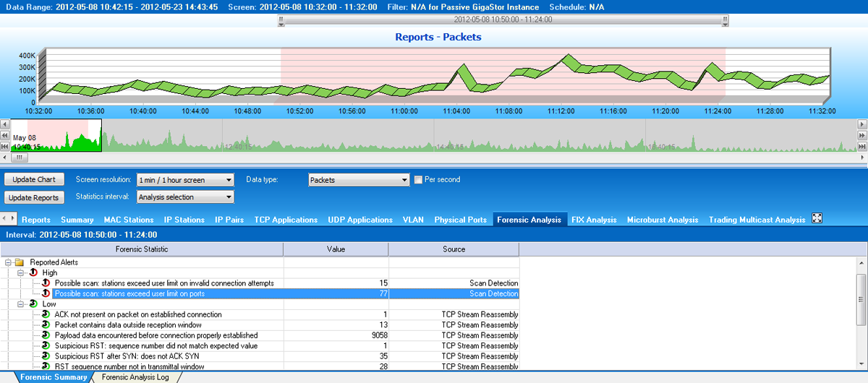Click icon beside Suspicious RST sequence number alert

tap(46, 346)
